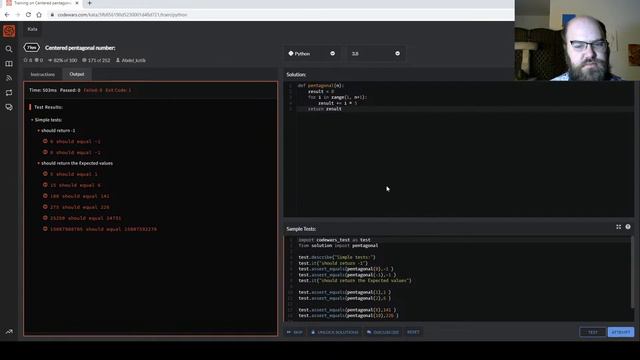Switch to the Instructions tab
The image size is (640, 360).
tap(42, 74)
